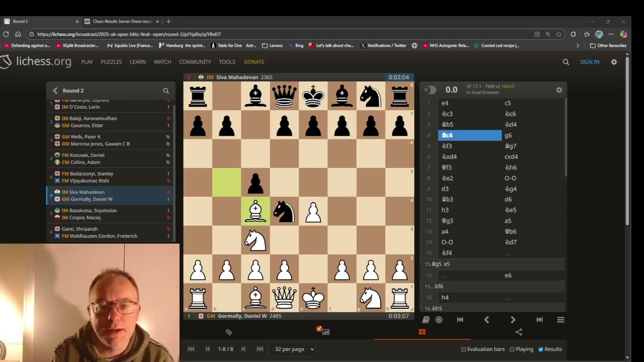
Task: Step forward one move
Action: click(x=513, y=320)
